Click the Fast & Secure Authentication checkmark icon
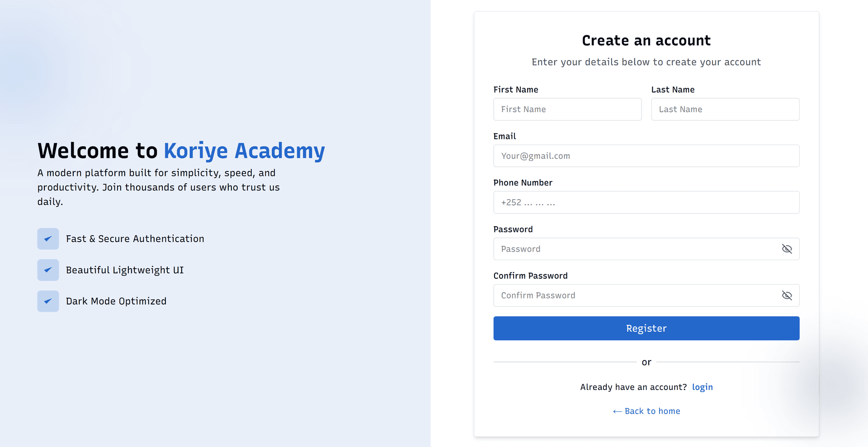868x447 pixels. (x=48, y=239)
